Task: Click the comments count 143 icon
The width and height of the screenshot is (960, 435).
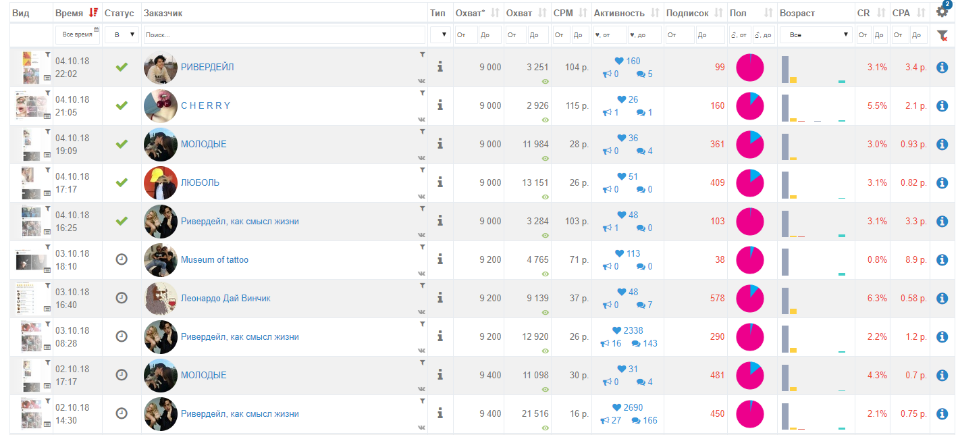Action: tap(647, 344)
